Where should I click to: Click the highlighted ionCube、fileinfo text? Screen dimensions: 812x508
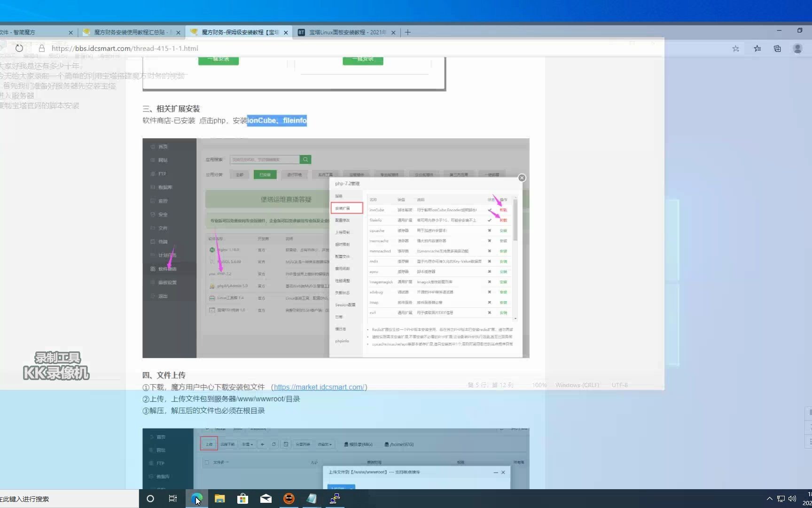pyautogui.click(x=277, y=120)
